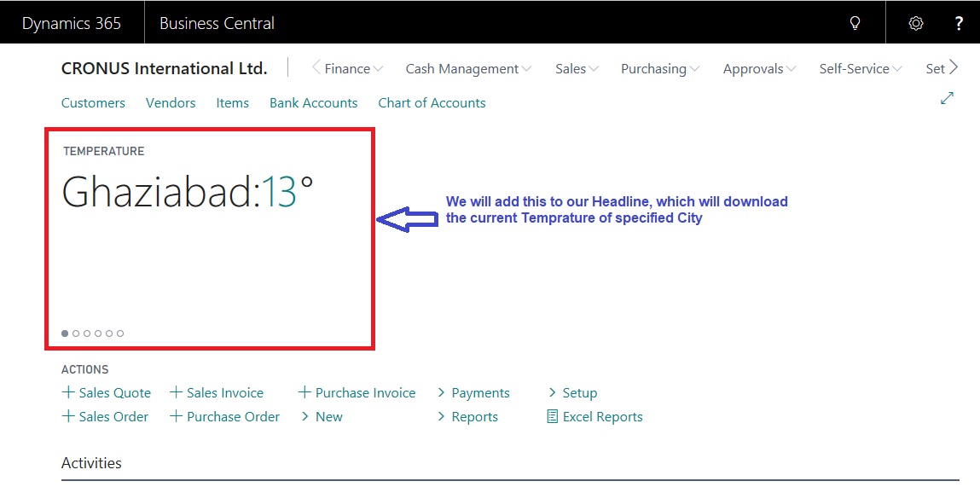Select the fourth headline pagination dot
Screen dimensions: 980x487
pos(98,333)
